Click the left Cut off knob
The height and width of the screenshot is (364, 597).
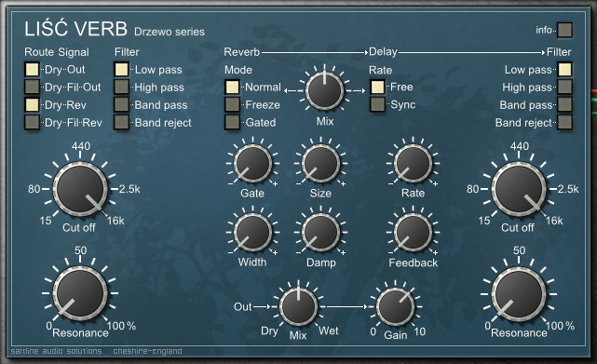[x=80, y=189]
